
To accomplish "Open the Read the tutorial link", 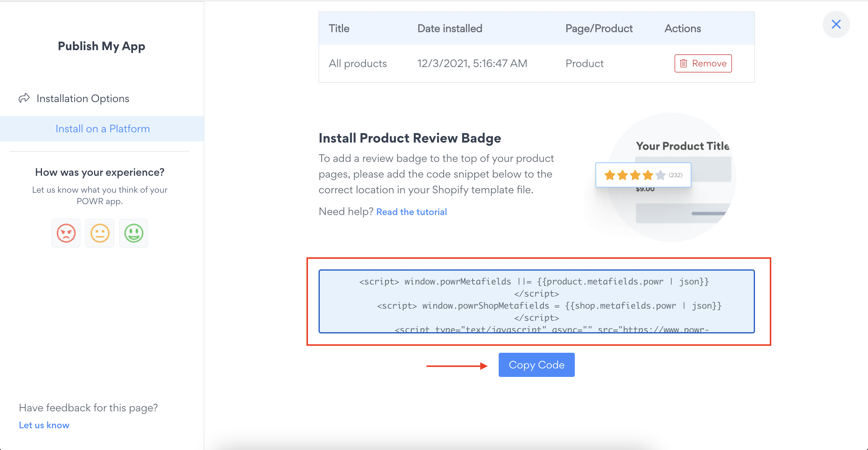I will click(411, 212).
